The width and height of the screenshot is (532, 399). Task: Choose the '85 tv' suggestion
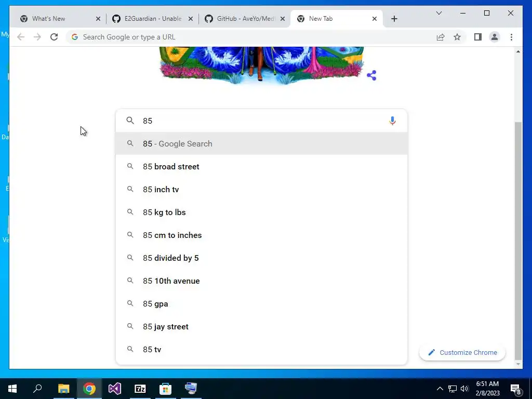[x=261, y=350]
